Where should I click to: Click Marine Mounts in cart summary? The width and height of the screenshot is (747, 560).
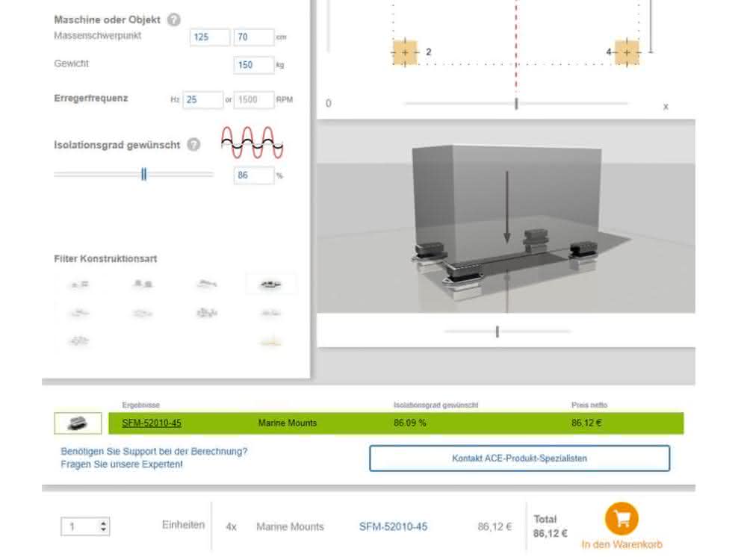pyautogui.click(x=290, y=526)
